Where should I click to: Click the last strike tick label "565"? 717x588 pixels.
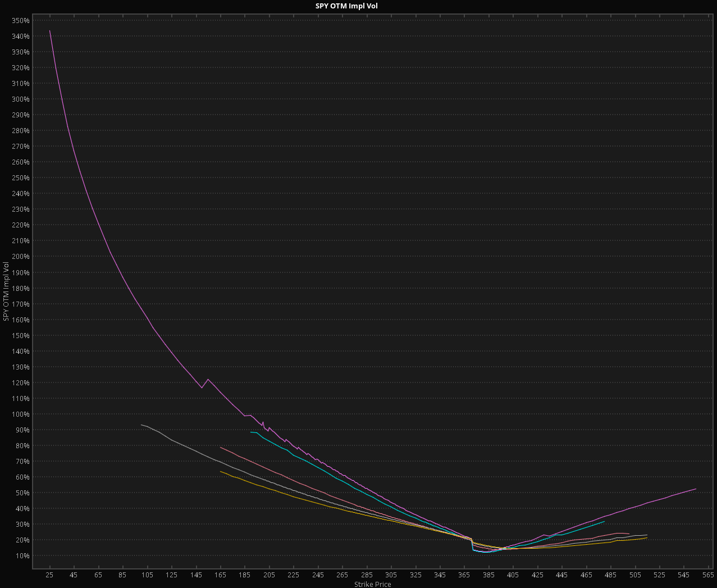tap(709, 576)
